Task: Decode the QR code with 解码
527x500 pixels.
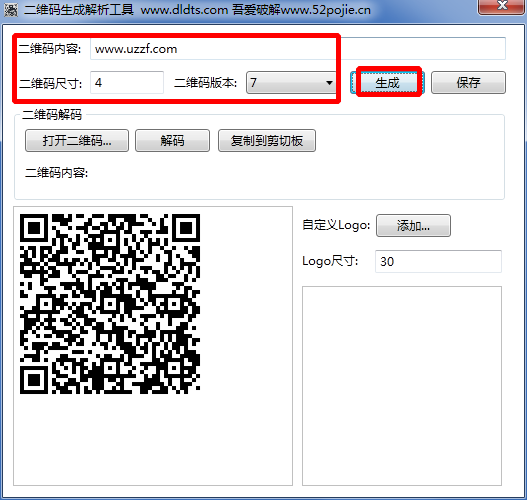Action: tap(172, 140)
